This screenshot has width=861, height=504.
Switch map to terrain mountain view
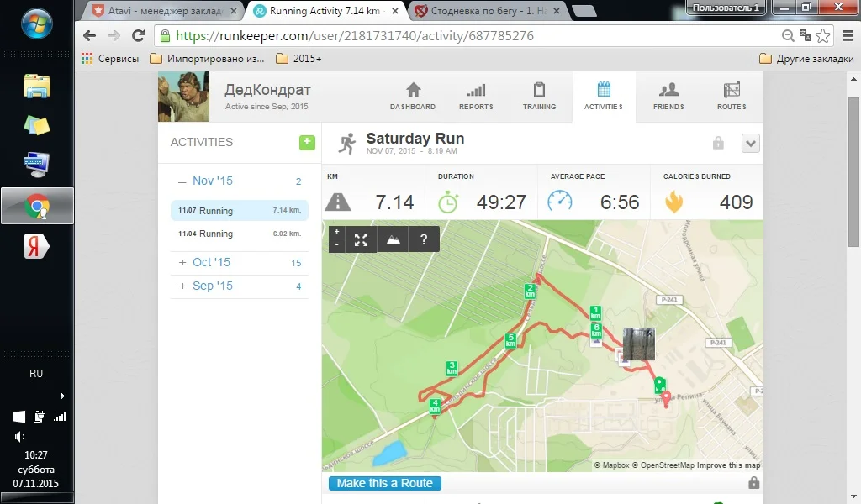[394, 239]
